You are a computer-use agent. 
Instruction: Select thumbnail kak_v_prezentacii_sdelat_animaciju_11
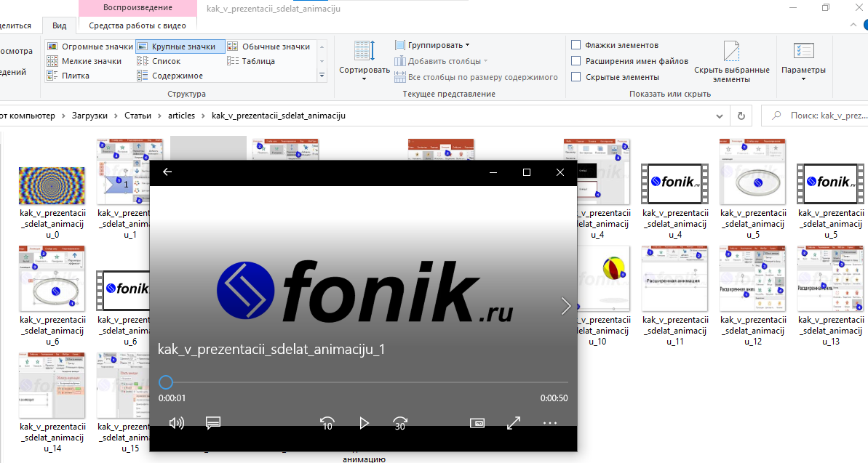674,279
